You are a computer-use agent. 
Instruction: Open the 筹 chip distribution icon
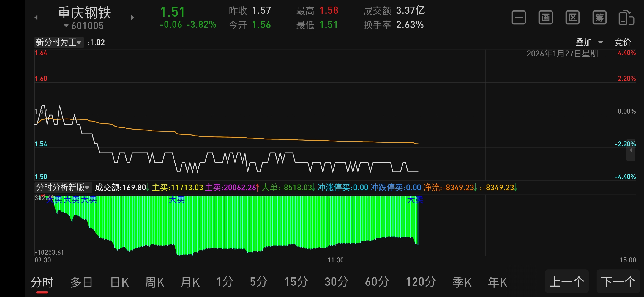pyautogui.click(x=599, y=18)
